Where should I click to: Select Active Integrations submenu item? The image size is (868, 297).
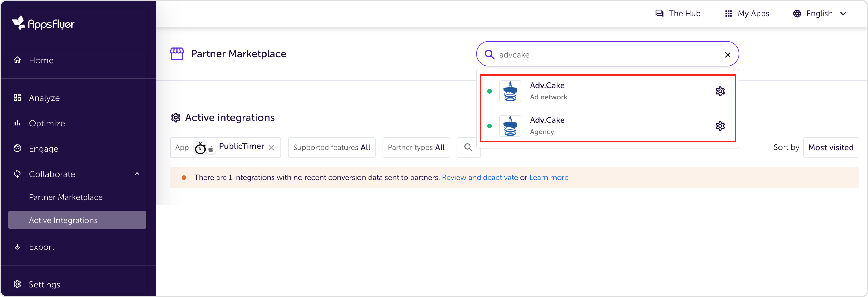[77, 220]
